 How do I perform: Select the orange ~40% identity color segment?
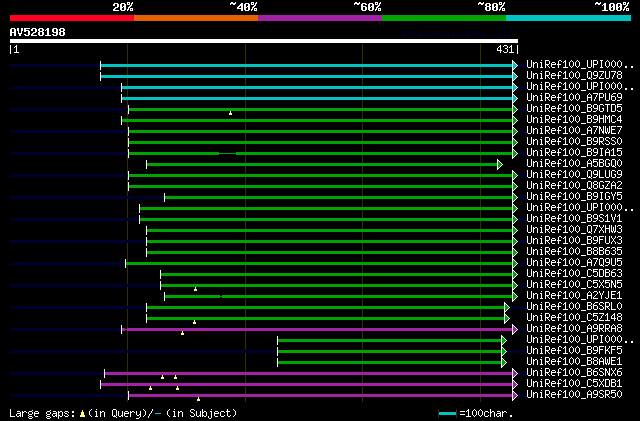coord(196,18)
